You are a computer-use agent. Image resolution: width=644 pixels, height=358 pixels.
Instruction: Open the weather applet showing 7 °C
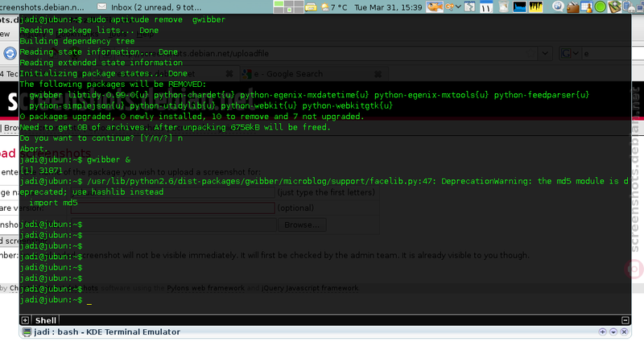334,7
